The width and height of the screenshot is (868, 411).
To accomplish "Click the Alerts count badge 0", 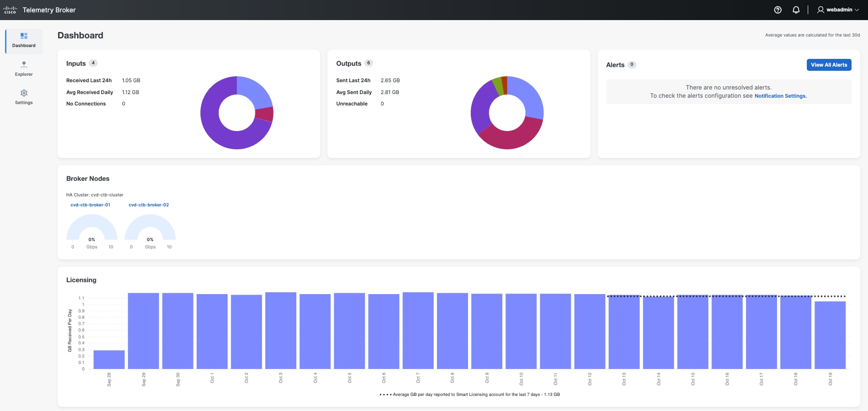I will (x=632, y=64).
